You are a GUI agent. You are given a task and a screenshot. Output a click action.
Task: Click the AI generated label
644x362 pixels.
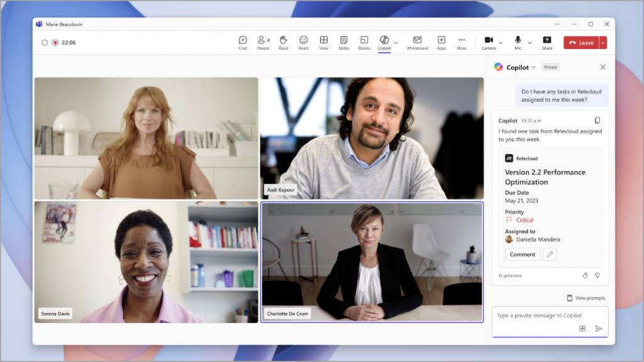(509, 276)
